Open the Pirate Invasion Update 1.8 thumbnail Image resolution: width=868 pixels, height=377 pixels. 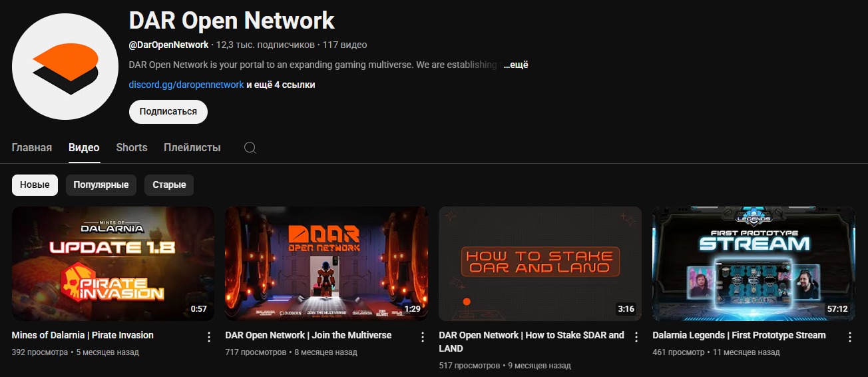click(x=113, y=263)
